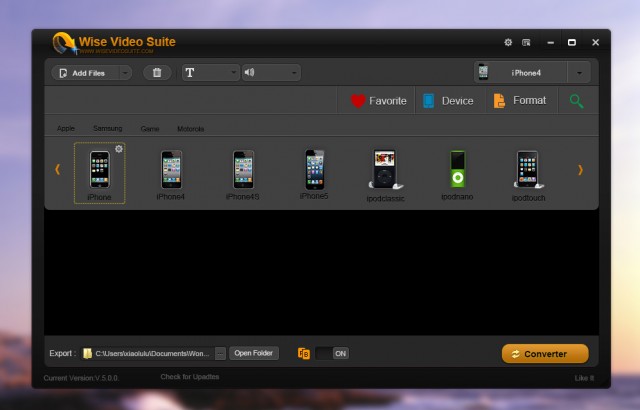Click the export path field
Image resolution: width=640 pixels, height=410 pixels.
point(148,353)
